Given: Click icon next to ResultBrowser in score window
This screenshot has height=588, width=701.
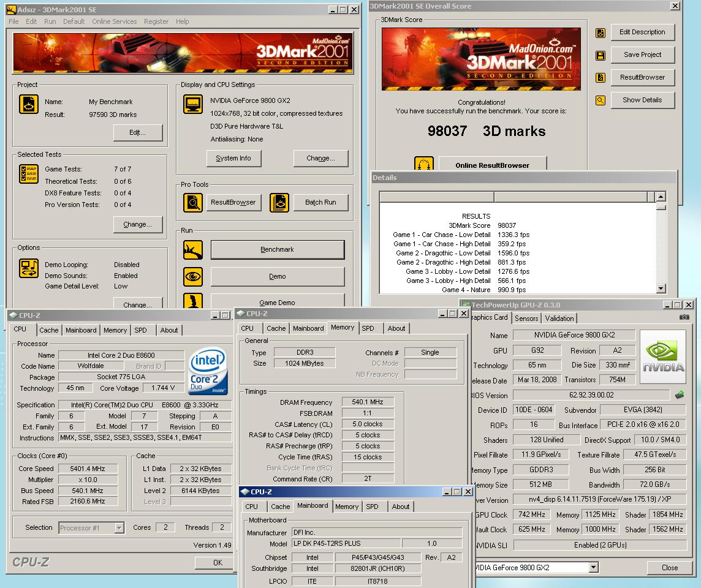Looking at the screenshot, I should [601, 78].
